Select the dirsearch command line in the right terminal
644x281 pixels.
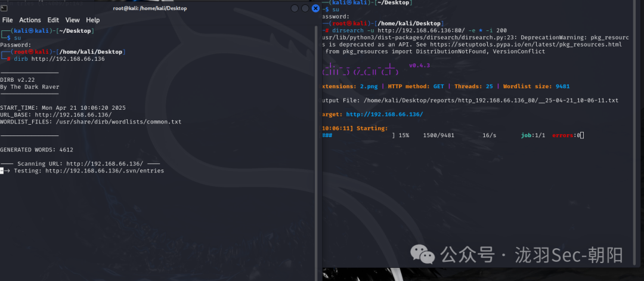(419, 30)
